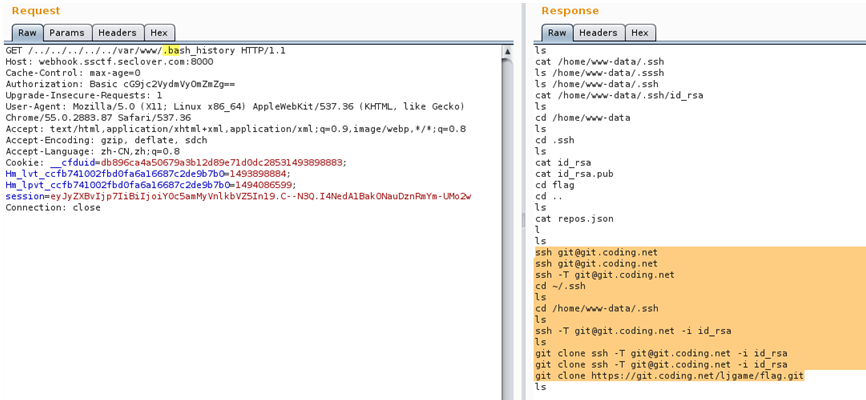Click the Request panel title
Screen dimensions: 866x400
(x=36, y=11)
